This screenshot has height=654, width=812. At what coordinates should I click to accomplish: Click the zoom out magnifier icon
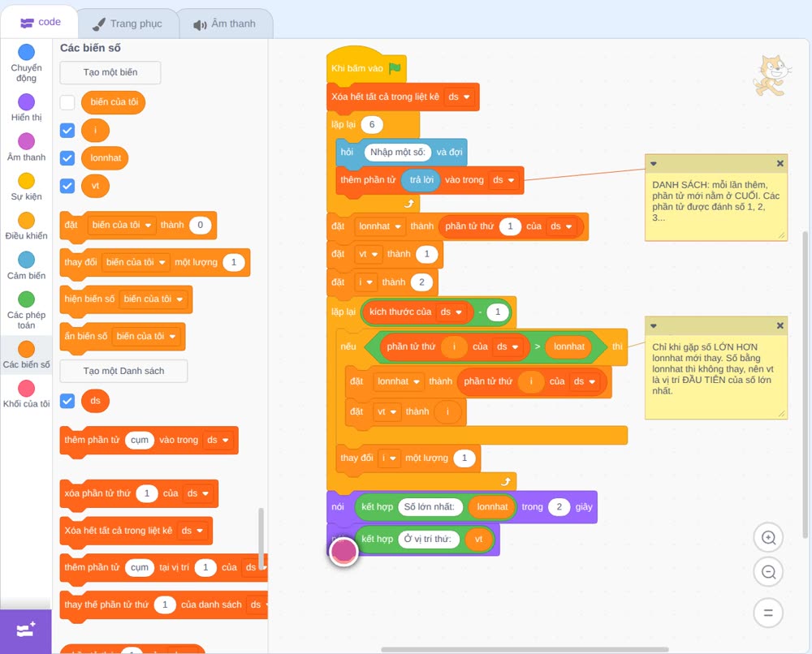click(x=768, y=572)
